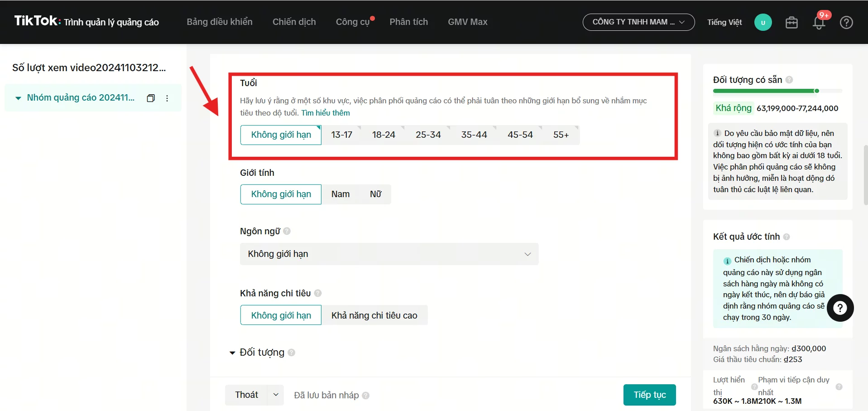The width and height of the screenshot is (868, 411).
Task: Select Khả năng chi tiêu cao option
Action: pos(374,315)
